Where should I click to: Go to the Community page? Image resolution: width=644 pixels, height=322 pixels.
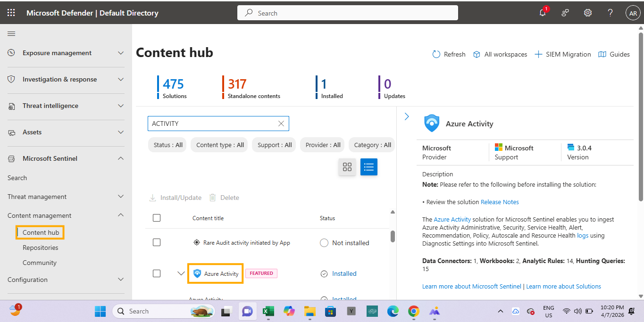40,263
